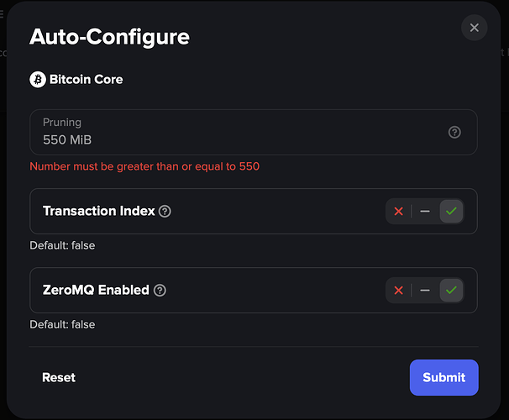The image size is (509, 420).
Task: Click the Pruning 550 MiB input field
Action: [253, 132]
